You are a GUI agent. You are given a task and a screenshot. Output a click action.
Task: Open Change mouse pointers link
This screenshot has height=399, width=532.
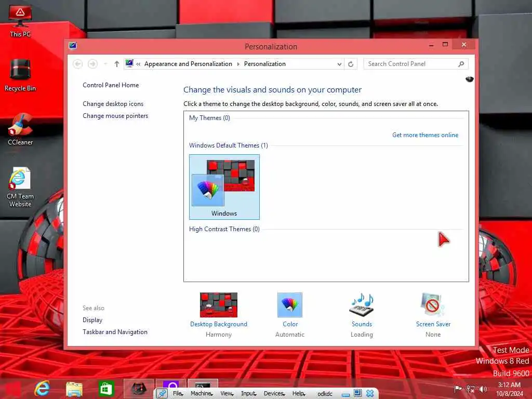[115, 116]
